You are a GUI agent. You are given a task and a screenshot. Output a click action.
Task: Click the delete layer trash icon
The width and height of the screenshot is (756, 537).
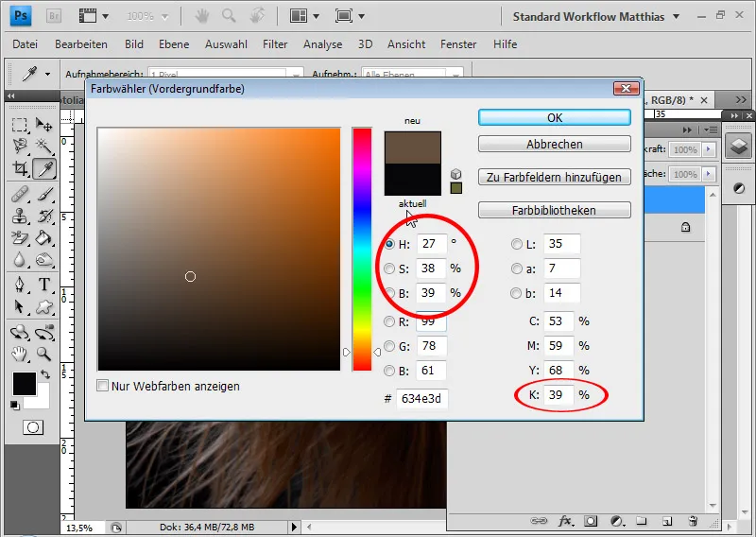[693, 521]
